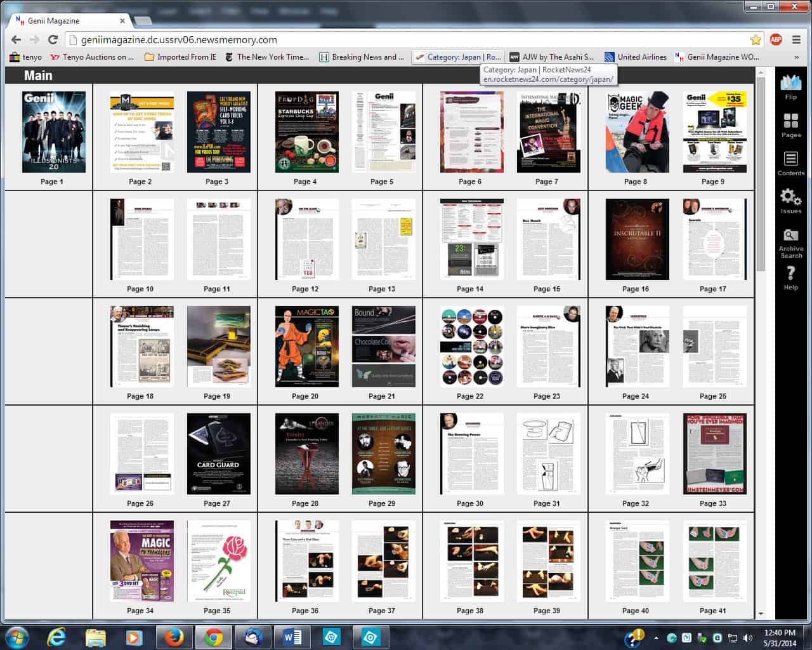Show hidden system tray icons arrow
The height and width of the screenshot is (650, 812).
(x=656, y=638)
